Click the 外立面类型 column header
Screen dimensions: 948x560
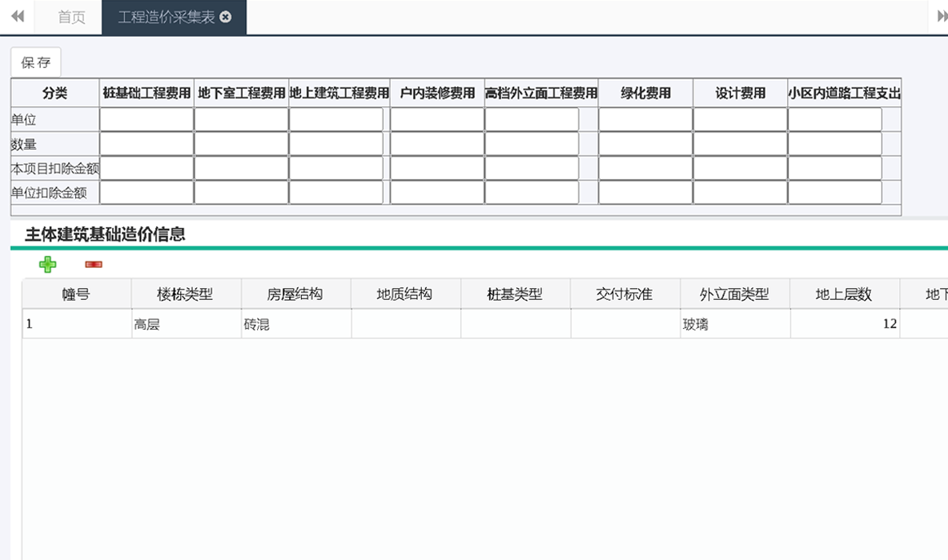pos(735,294)
